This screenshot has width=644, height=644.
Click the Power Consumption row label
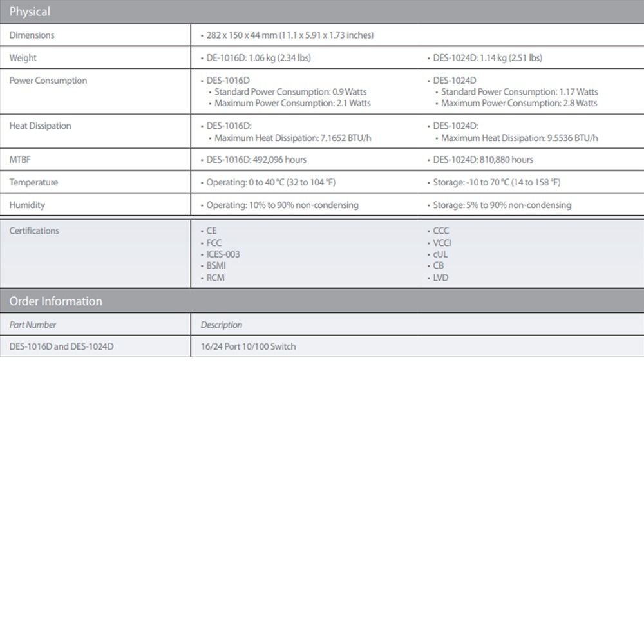[x=48, y=80]
